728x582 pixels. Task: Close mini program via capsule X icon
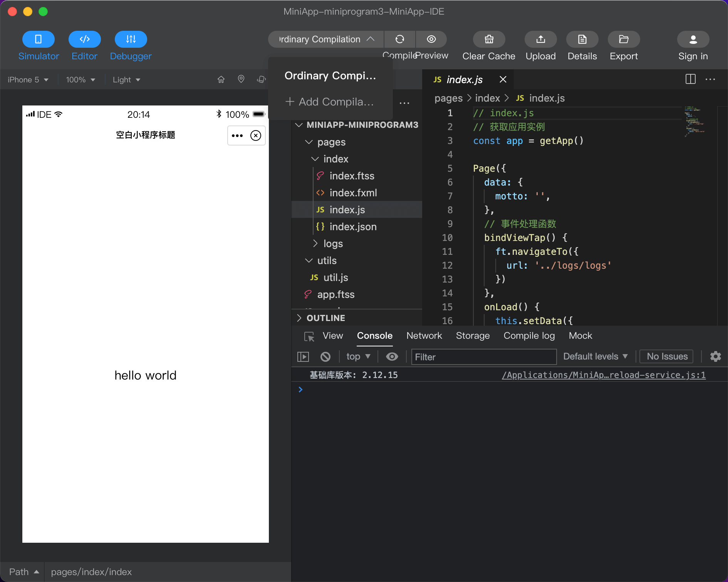point(256,135)
